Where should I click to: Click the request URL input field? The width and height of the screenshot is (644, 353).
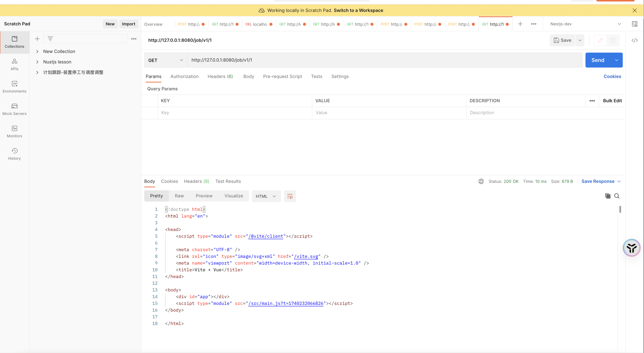(x=384, y=60)
